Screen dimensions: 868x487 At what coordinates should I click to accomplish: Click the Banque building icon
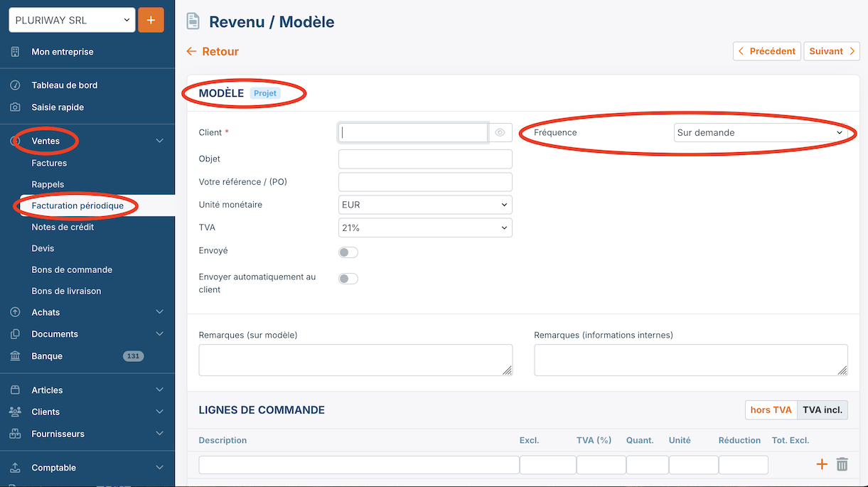(x=15, y=356)
